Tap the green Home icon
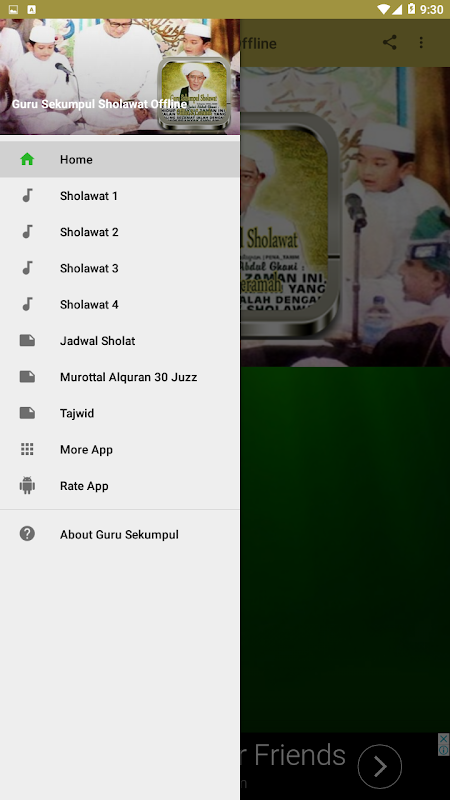Viewport: 450px width, 800px height. pos(27,159)
